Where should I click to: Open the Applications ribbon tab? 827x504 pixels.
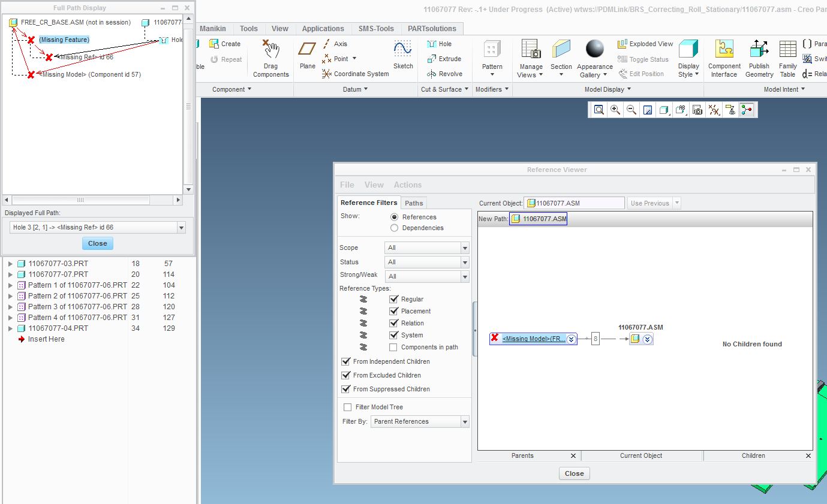323,28
